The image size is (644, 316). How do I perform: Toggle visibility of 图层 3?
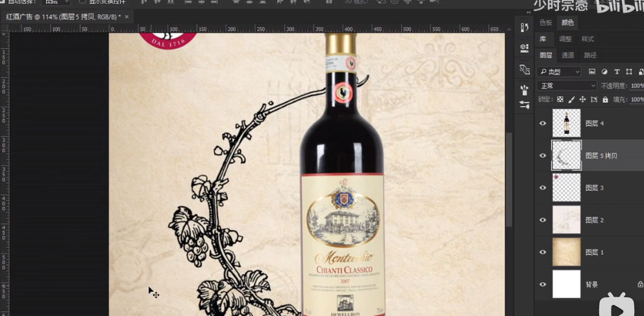(543, 188)
